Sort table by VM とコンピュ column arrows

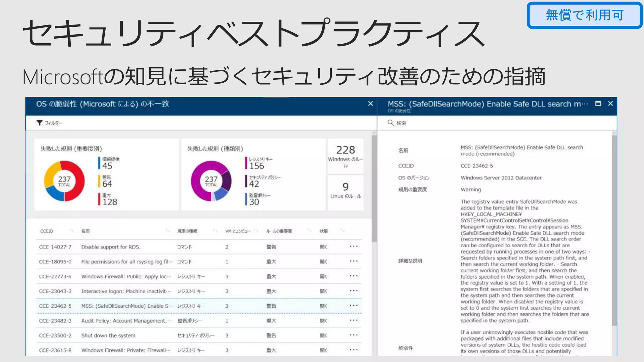(256, 231)
